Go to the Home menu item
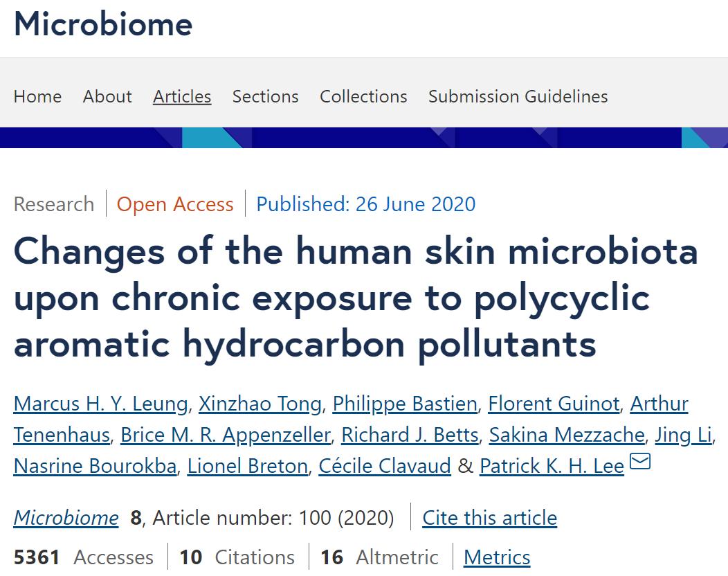 pyautogui.click(x=37, y=97)
